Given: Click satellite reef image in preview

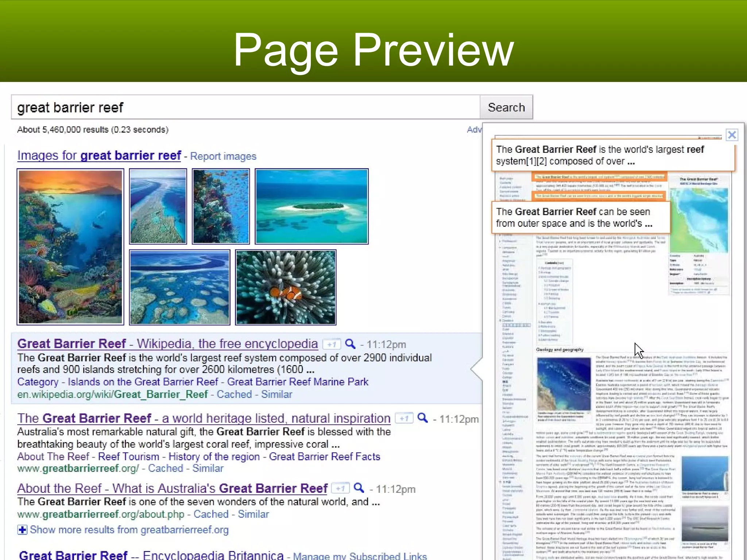Looking at the screenshot, I should 564,384.
